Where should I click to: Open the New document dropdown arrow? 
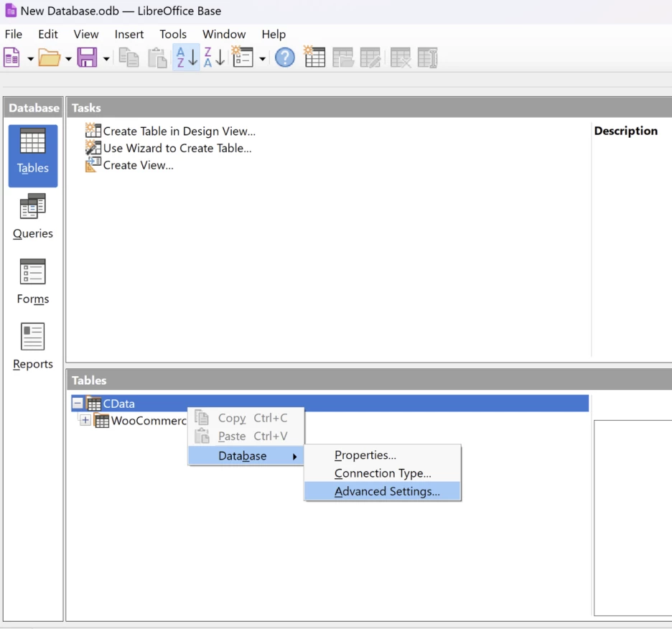(x=30, y=58)
